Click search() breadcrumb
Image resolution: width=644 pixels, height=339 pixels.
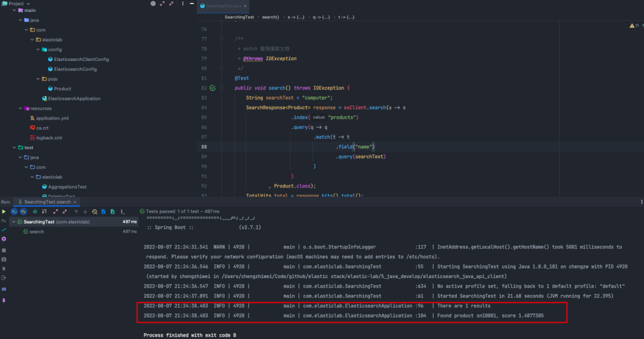coord(270,17)
